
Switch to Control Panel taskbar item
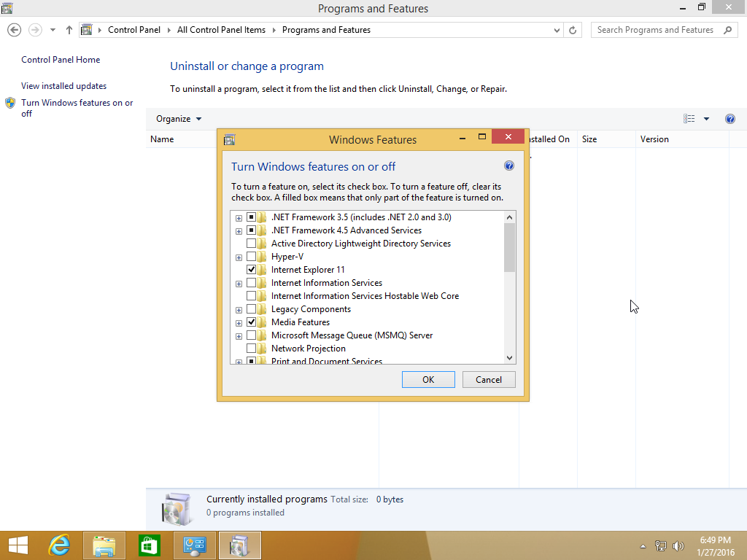pos(194,545)
